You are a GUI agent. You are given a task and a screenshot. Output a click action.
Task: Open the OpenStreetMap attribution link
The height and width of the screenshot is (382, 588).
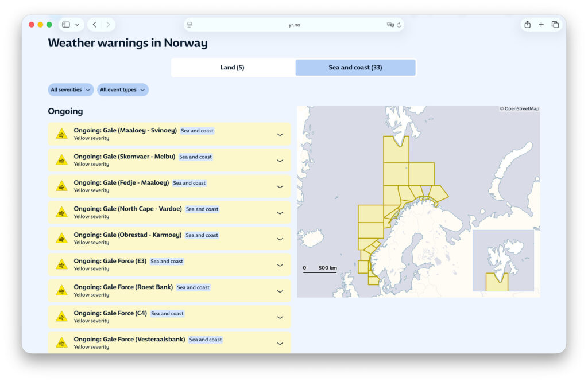pos(519,108)
